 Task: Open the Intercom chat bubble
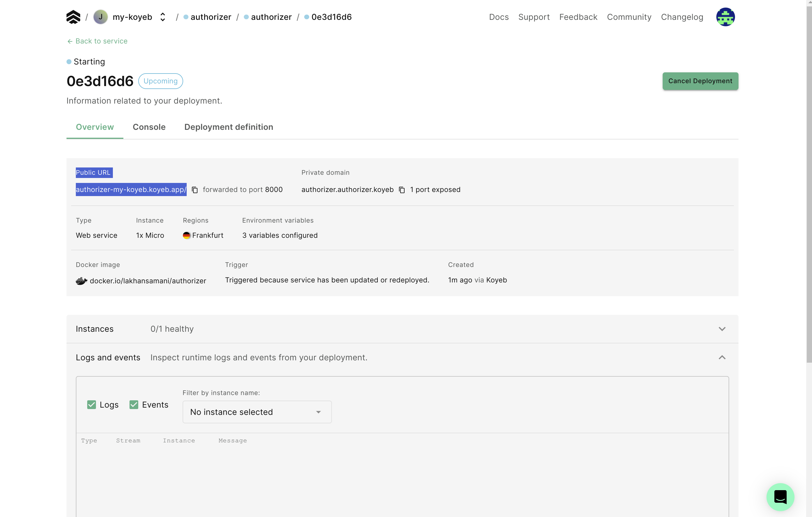(780, 497)
